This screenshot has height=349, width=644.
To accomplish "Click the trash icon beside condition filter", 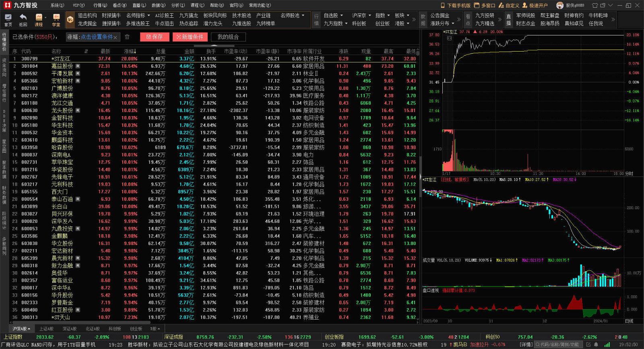I will [x=127, y=37].
